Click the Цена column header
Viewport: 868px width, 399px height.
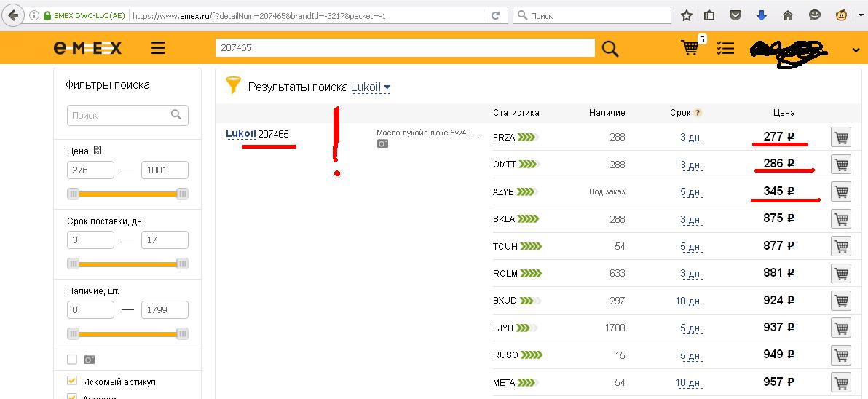784,113
